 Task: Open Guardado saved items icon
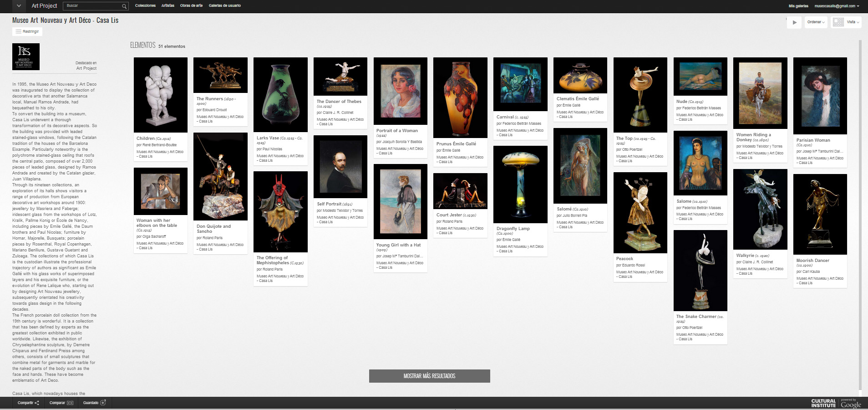103,403
